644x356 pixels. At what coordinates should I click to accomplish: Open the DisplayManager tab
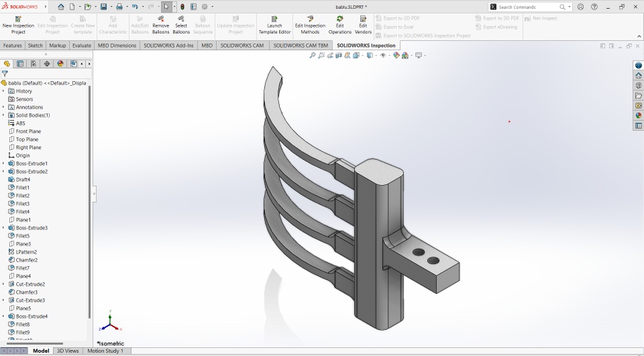click(60, 64)
